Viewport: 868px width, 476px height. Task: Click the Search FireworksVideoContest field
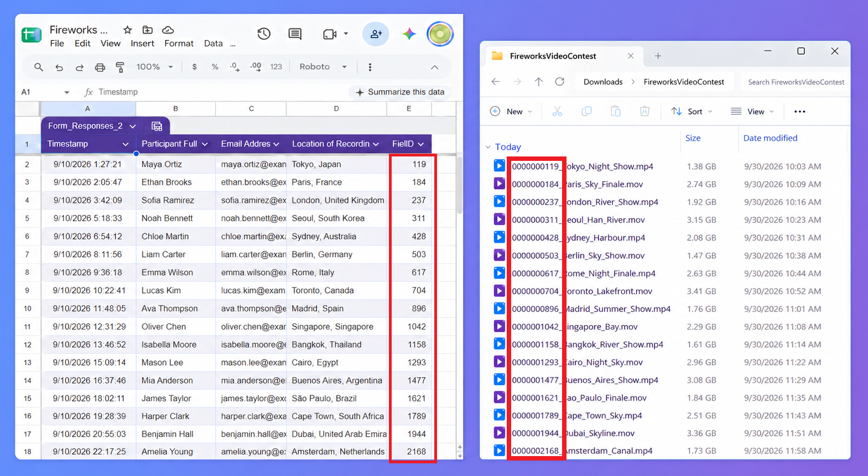tap(796, 82)
